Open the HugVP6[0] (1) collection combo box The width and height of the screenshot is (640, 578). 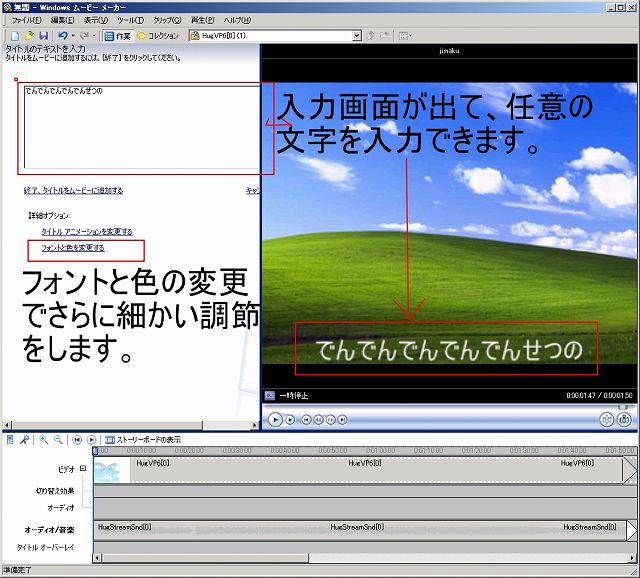(x=276, y=36)
